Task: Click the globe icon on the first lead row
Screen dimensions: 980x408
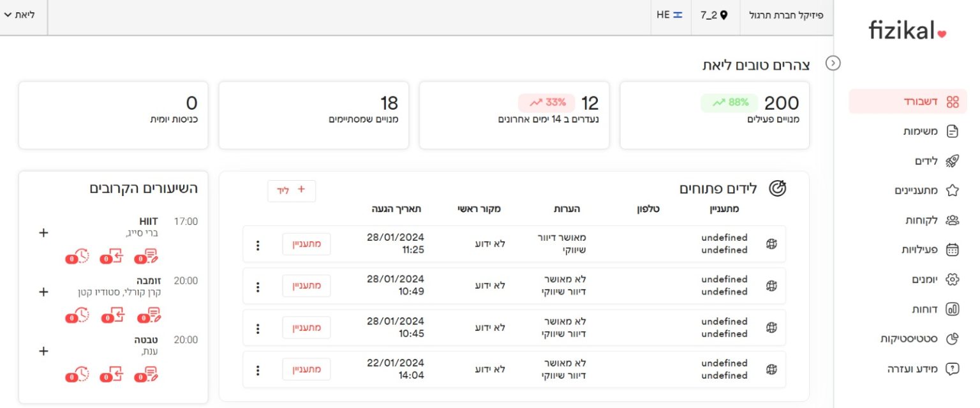Action: click(771, 243)
